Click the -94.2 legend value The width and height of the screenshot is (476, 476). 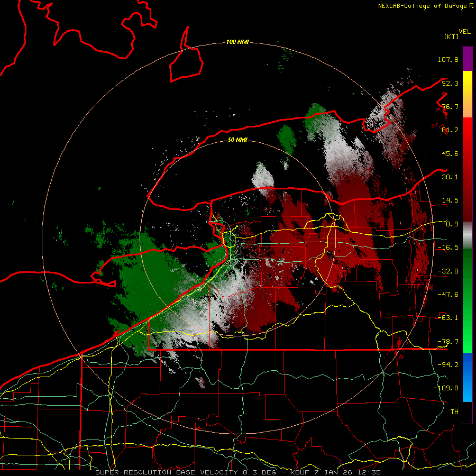(448, 365)
